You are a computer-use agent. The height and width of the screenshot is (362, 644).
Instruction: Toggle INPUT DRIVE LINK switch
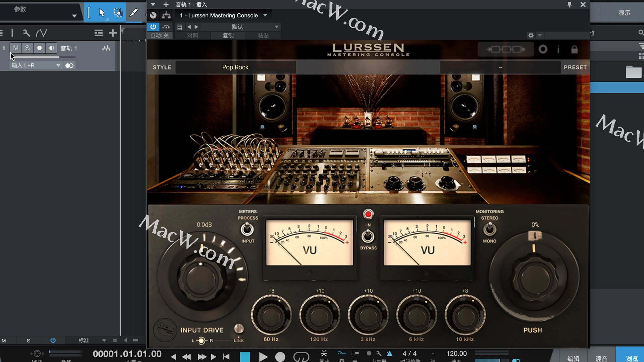click(239, 328)
